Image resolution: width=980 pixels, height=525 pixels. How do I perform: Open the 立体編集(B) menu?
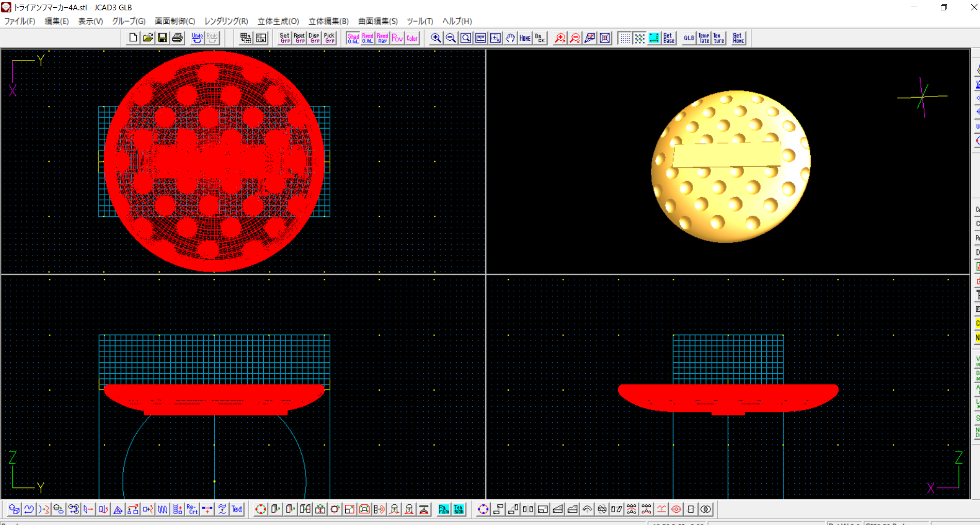(x=329, y=21)
